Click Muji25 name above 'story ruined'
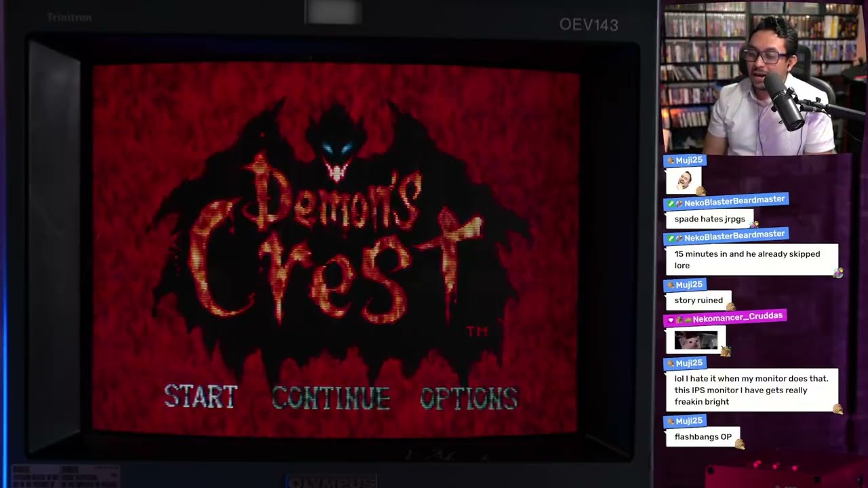 tap(689, 285)
